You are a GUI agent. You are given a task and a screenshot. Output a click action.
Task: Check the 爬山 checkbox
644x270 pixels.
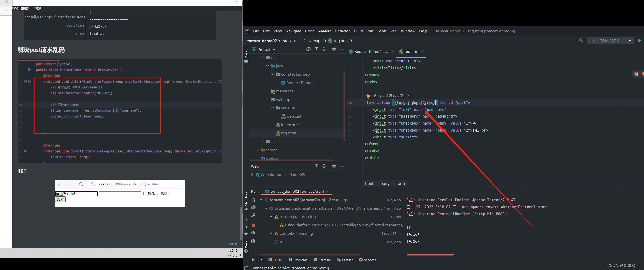pyautogui.click(x=158, y=193)
